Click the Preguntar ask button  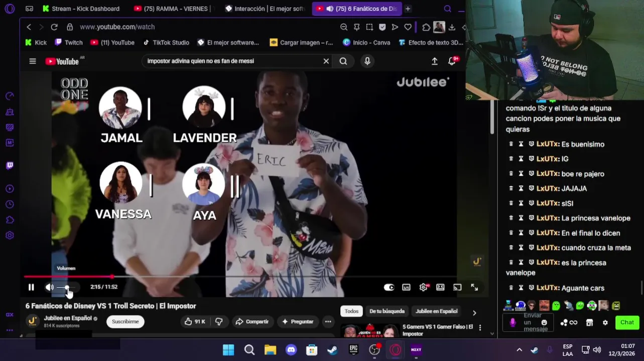coord(298,321)
